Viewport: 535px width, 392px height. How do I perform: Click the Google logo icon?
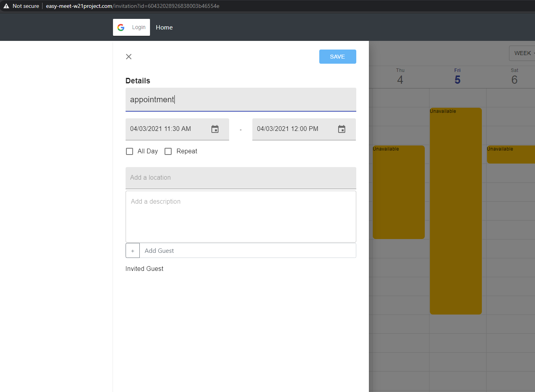tap(121, 28)
